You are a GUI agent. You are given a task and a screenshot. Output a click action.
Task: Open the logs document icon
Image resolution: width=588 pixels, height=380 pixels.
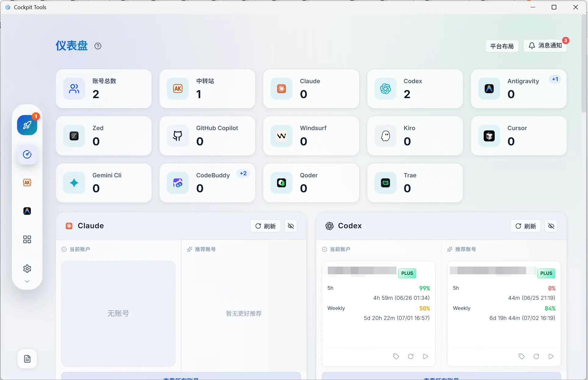click(27, 359)
